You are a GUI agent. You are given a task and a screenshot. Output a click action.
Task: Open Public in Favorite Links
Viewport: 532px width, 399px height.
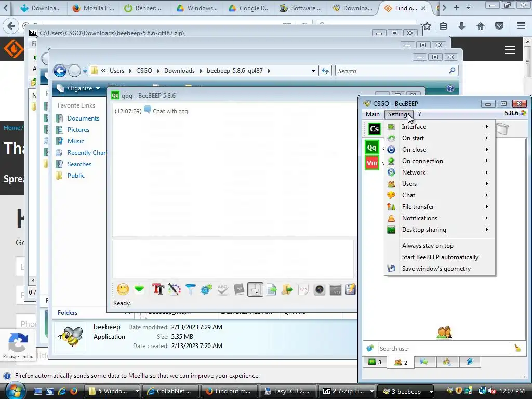(x=76, y=176)
